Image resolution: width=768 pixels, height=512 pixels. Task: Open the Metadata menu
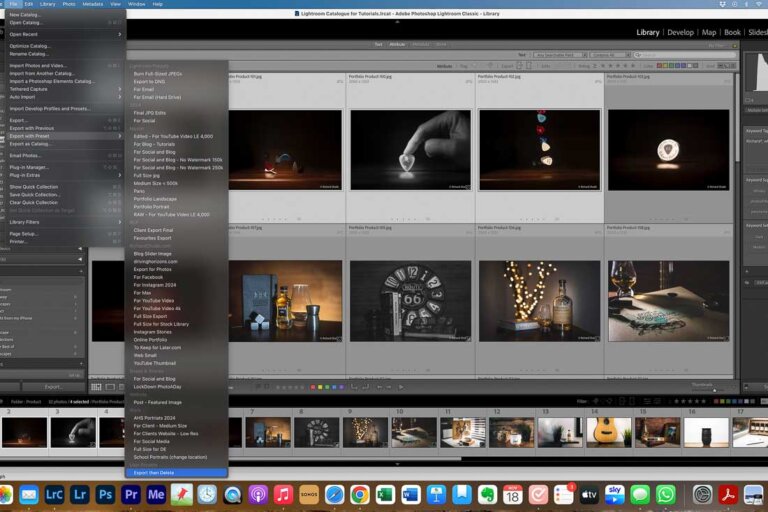click(93, 4)
